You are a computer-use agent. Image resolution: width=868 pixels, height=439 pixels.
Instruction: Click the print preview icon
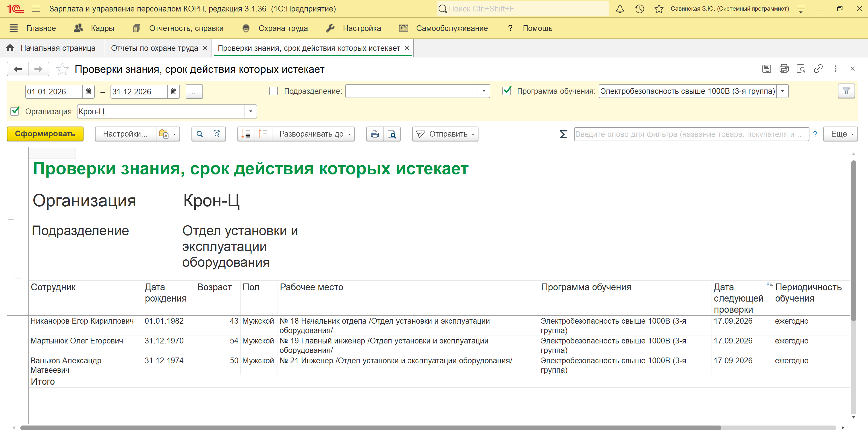(392, 134)
